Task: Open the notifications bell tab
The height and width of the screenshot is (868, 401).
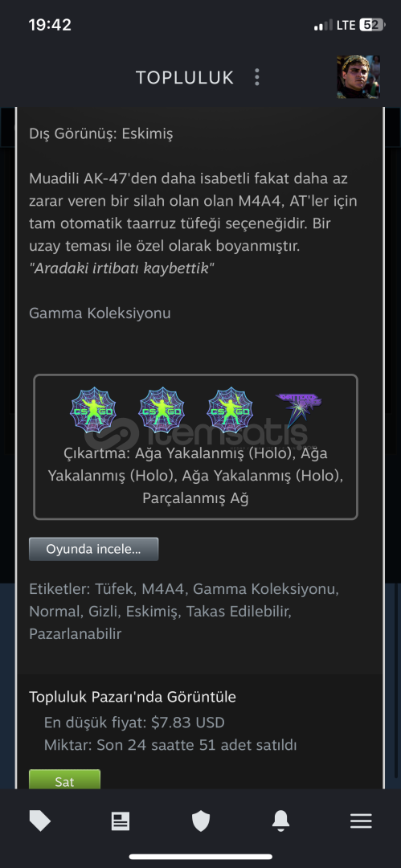Action: click(x=280, y=821)
